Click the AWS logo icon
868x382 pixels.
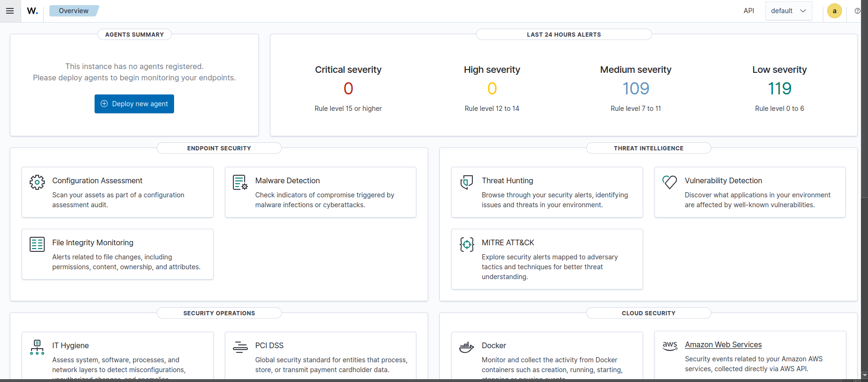coord(670,346)
